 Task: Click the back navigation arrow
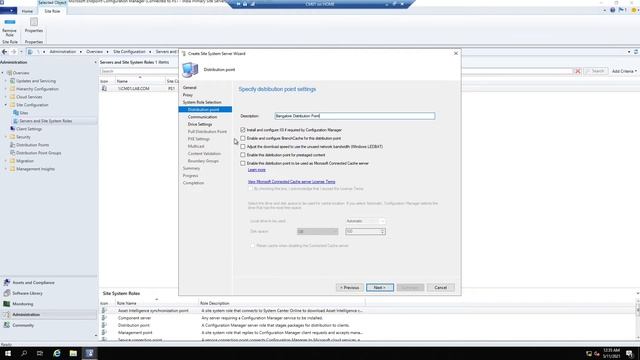click(x=5, y=52)
